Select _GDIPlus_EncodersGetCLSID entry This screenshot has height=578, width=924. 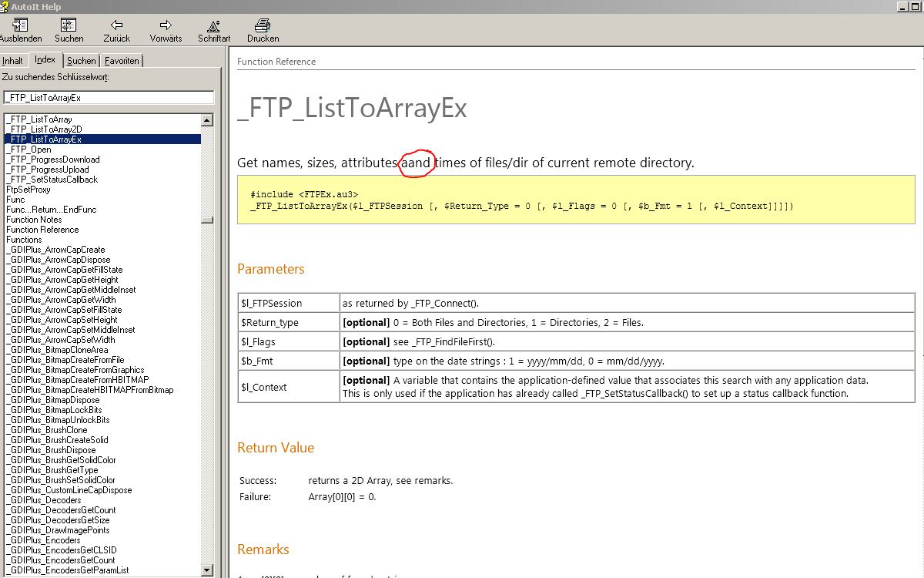click(x=60, y=550)
